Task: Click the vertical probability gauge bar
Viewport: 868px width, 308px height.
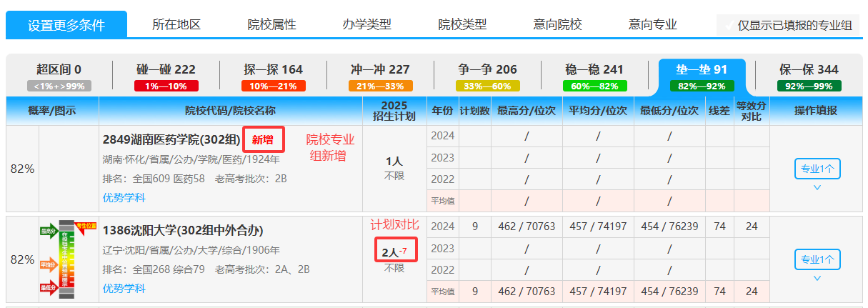Action: coord(66,259)
